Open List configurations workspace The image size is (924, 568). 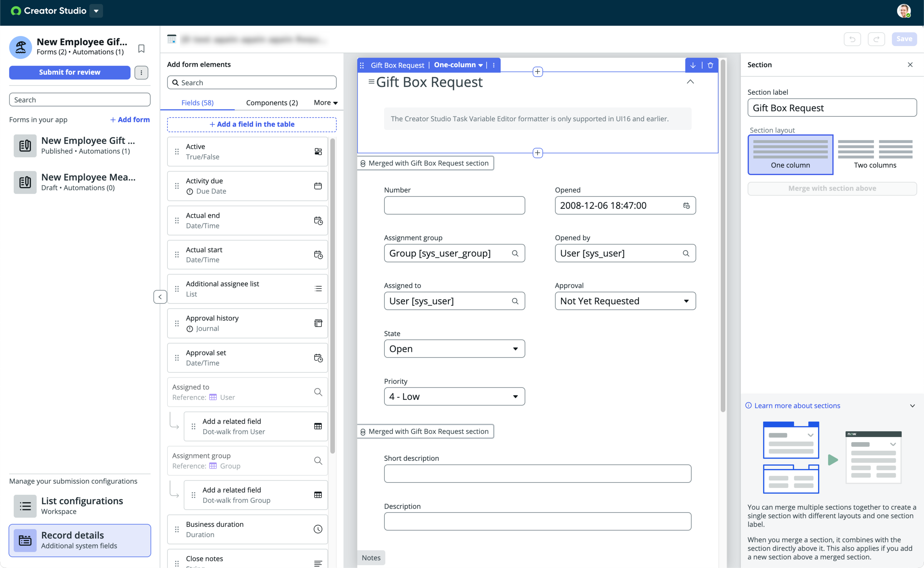(80, 506)
